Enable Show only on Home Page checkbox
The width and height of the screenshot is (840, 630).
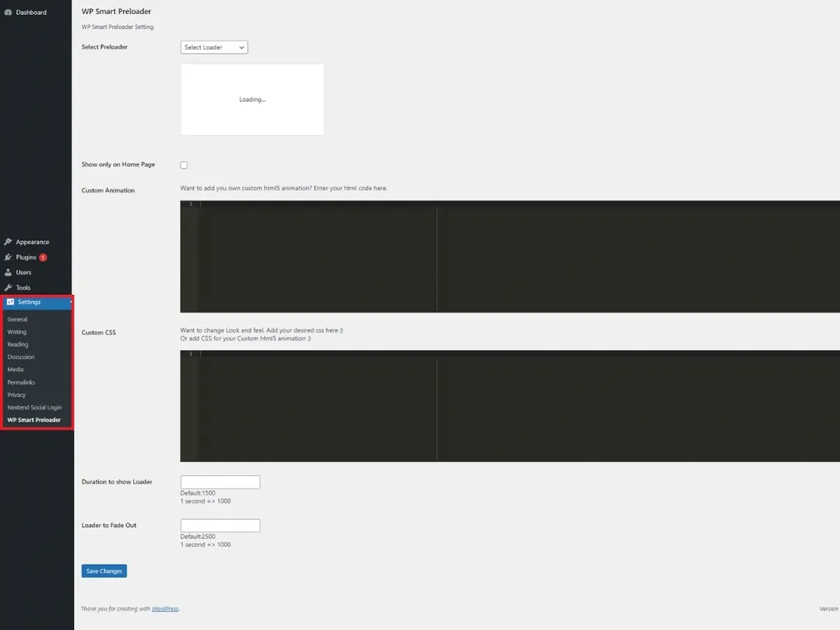(184, 165)
